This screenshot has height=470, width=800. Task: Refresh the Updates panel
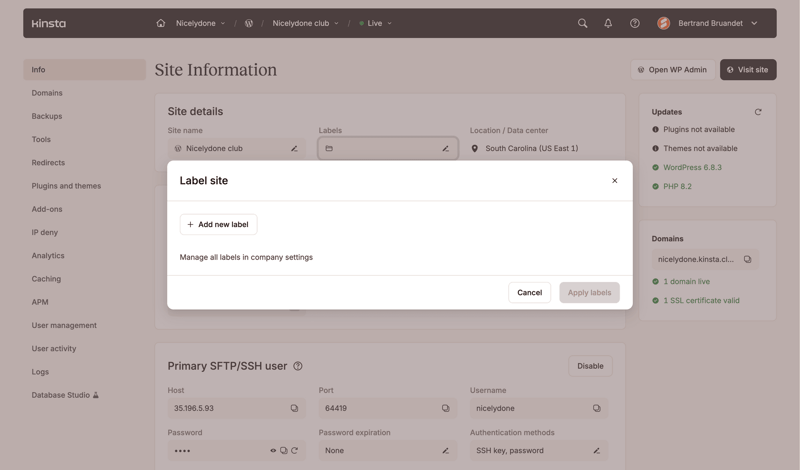coord(758,112)
